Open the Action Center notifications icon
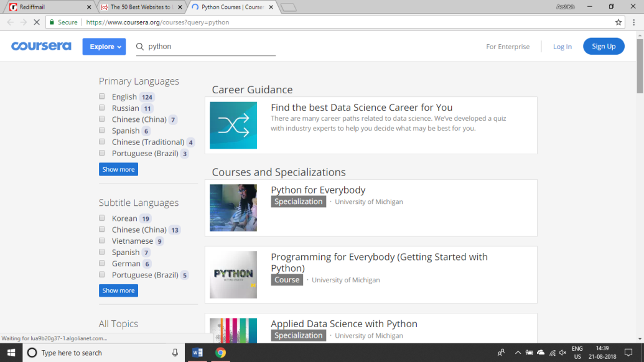 pos(628,353)
